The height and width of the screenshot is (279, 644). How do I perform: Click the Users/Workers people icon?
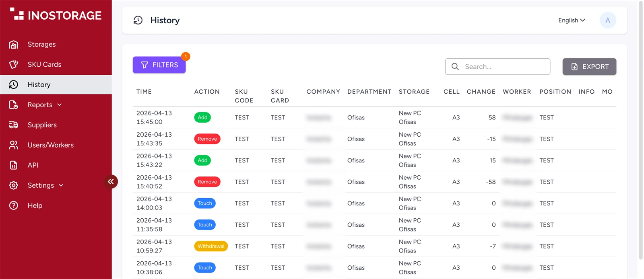pos(14,145)
